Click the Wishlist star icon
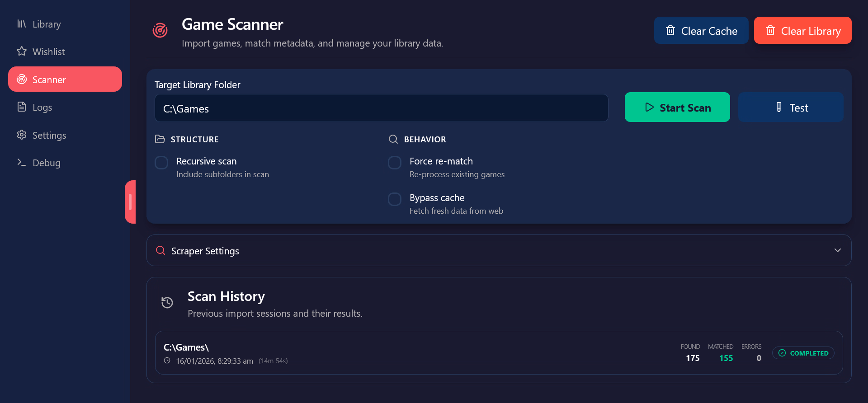868x403 pixels. (21, 52)
